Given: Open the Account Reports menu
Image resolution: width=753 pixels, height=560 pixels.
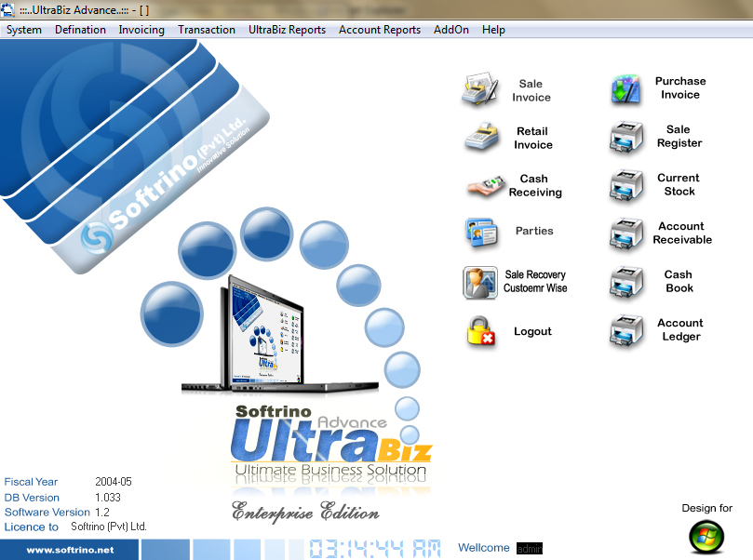Looking at the screenshot, I should click(x=380, y=30).
